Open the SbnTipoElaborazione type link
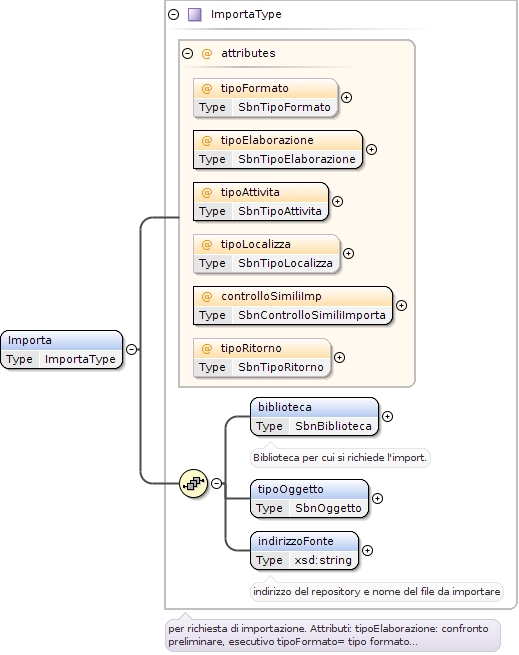Image resolution: width=519 pixels, height=655 pixels. pos(297,159)
